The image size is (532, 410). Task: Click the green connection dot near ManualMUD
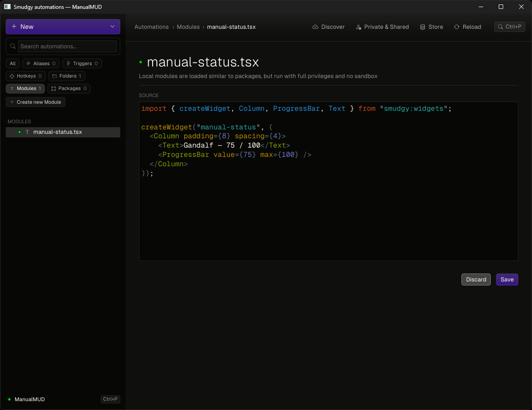point(9,399)
